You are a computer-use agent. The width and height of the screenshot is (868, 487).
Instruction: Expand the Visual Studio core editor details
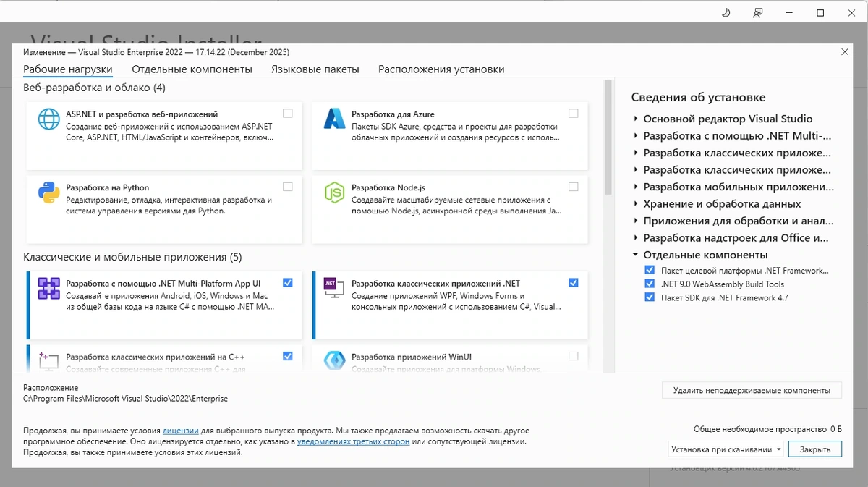tap(635, 119)
